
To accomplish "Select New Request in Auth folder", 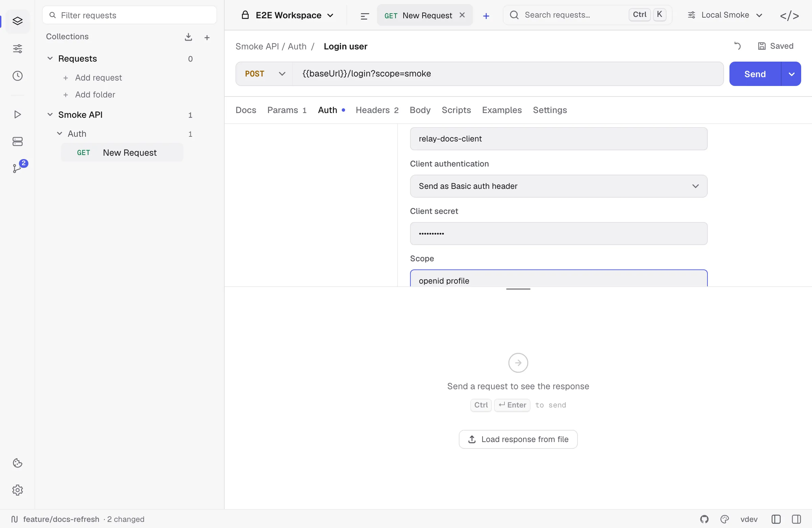I will (122, 152).
